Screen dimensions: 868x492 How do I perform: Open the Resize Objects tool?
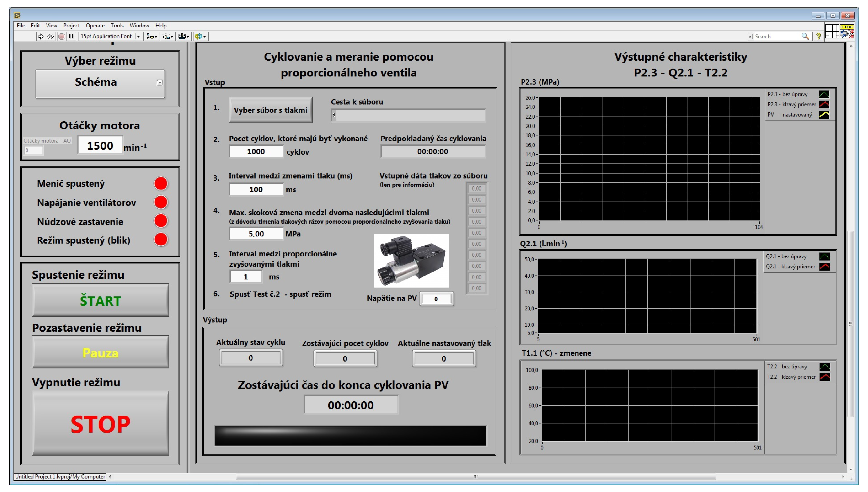click(x=184, y=36)
